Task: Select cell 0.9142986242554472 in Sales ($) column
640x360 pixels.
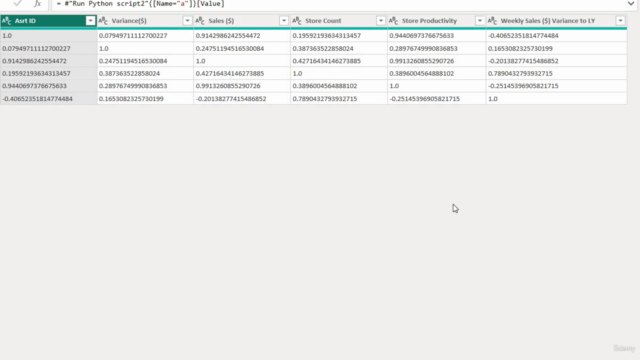Action: pyautogui.click(x=242, y=36)
